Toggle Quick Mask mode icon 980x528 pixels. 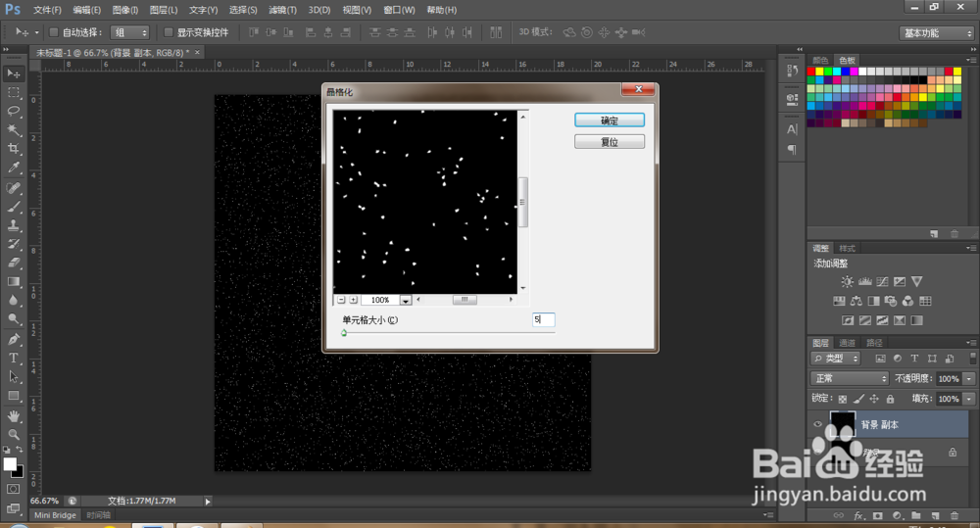click(13, 489)
